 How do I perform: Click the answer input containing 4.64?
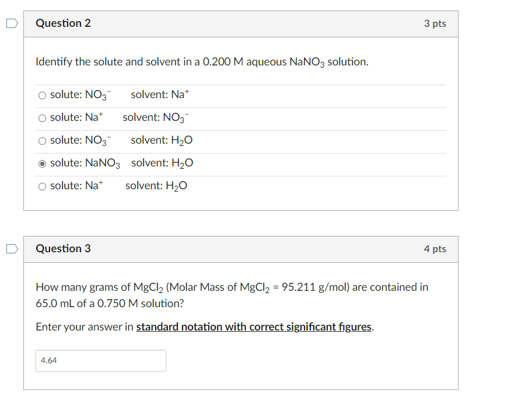click(100, 360)
